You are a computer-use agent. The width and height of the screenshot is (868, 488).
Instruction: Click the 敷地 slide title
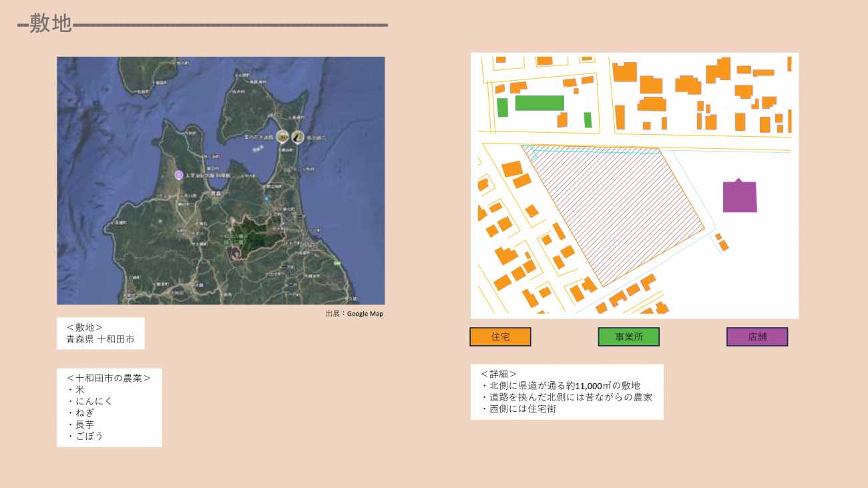tap(51, 24)
